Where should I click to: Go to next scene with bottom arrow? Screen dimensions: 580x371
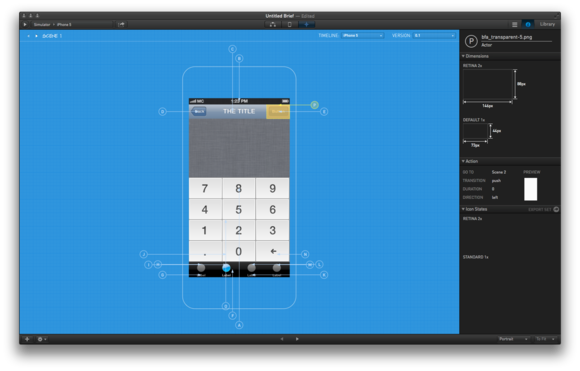tap(297, 339)
